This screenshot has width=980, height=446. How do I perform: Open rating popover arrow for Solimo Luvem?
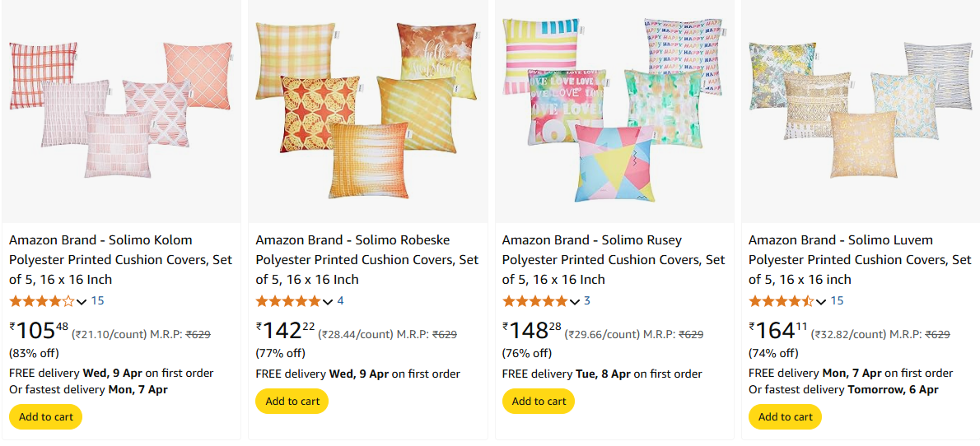pos(820,302)
